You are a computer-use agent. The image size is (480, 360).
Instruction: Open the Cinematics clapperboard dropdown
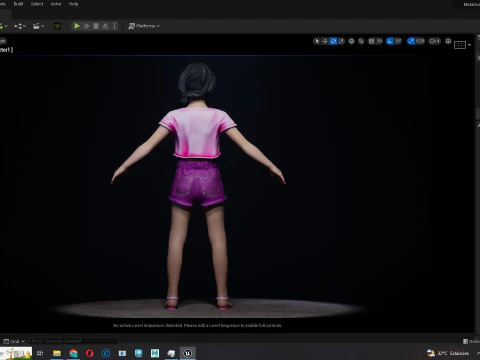click(38, 26)
